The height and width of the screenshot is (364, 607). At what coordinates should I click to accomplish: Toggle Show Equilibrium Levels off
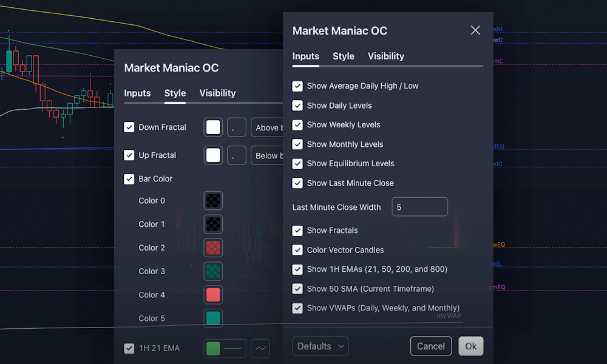pyautogui.click(x=297, y=163)
